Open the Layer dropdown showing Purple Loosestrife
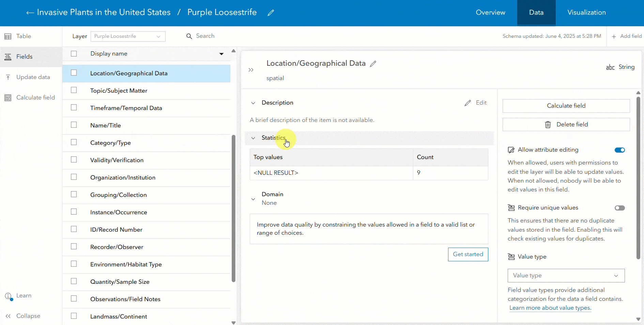Screen dimensions: 644x325 click(x=128, y=36)
